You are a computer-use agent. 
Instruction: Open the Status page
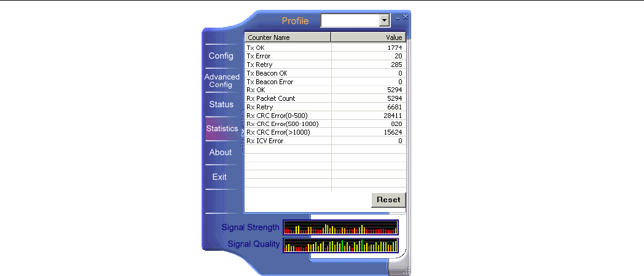[221, 104]
